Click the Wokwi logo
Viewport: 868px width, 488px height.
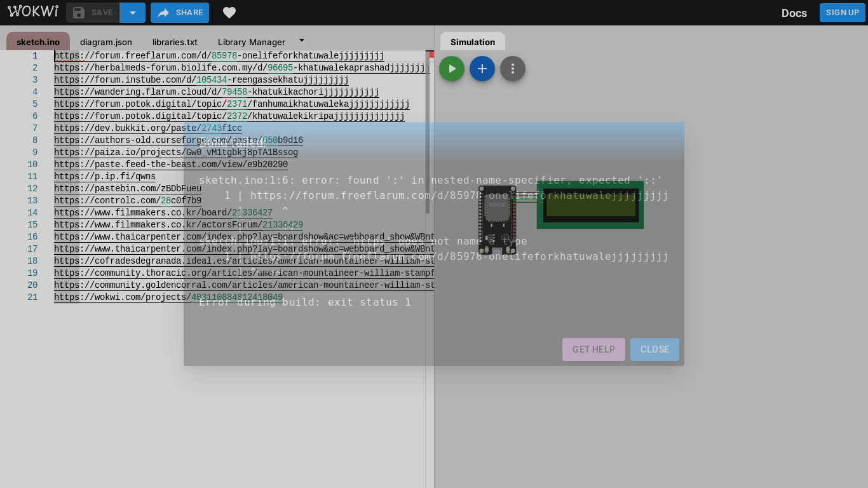point(33,11)
